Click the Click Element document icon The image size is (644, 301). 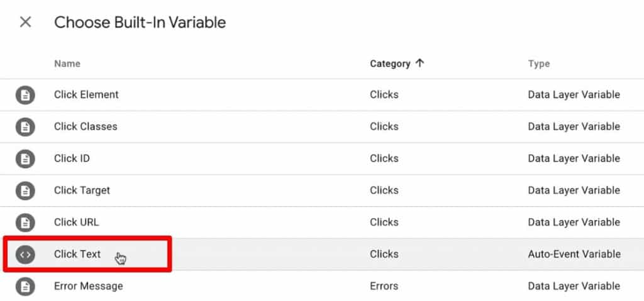[x=25, y=96]
